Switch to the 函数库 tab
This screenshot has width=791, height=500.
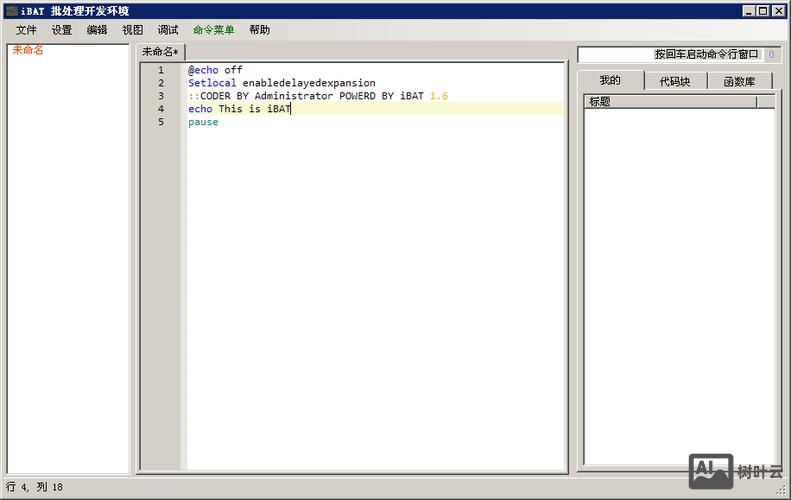(739, 82)
